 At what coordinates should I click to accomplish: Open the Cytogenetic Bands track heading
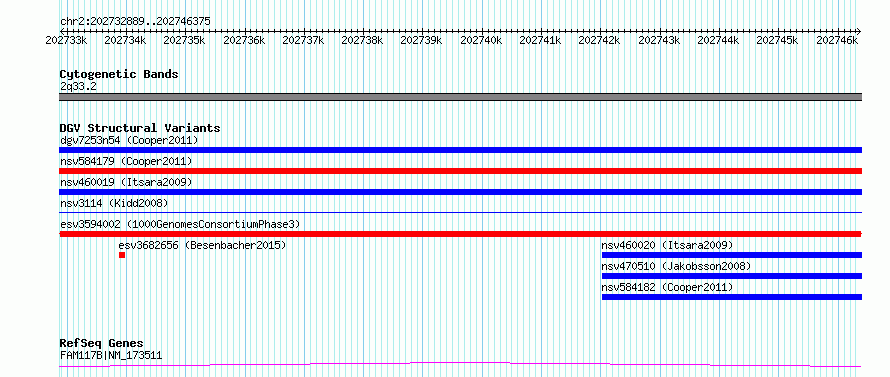point(119,74)
